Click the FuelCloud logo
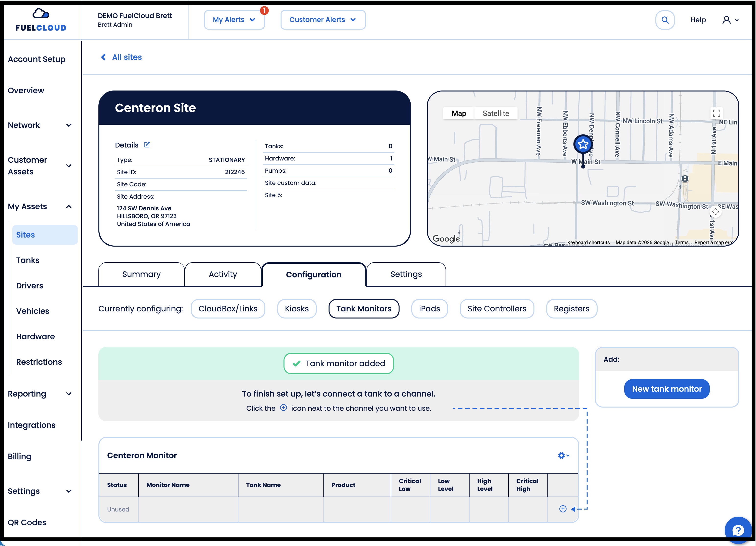This screenshot has width=756, height=546. (x=41, y=20)
